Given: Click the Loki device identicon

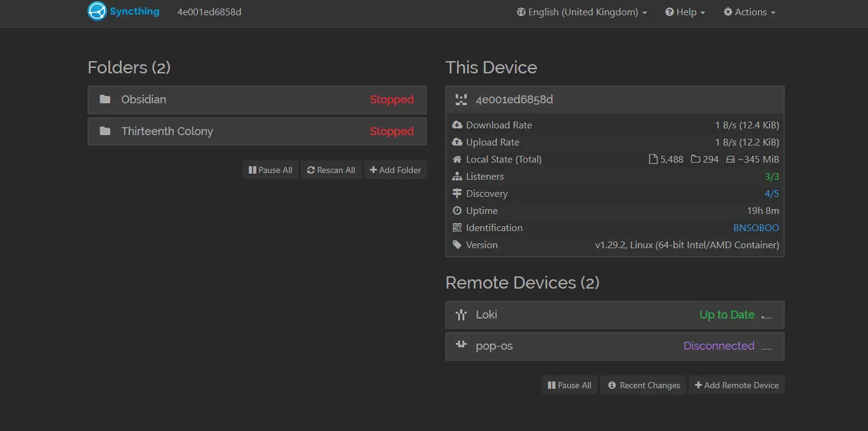Looking at the screenshot, I should [461, 315].
